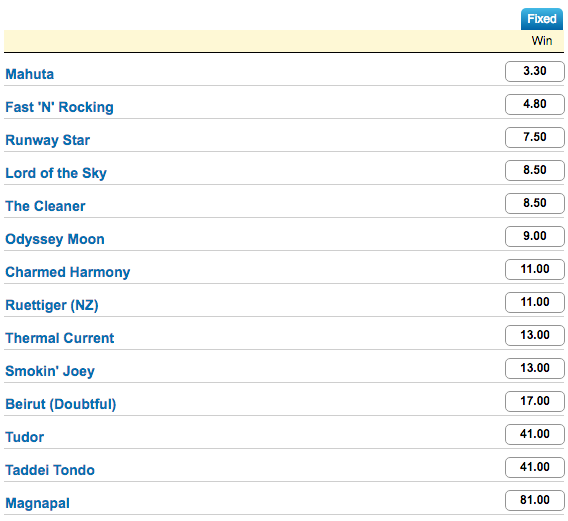Open the Runway Star link
The image size is (568, 521).
pyautogui.click(x=47, y=140)
